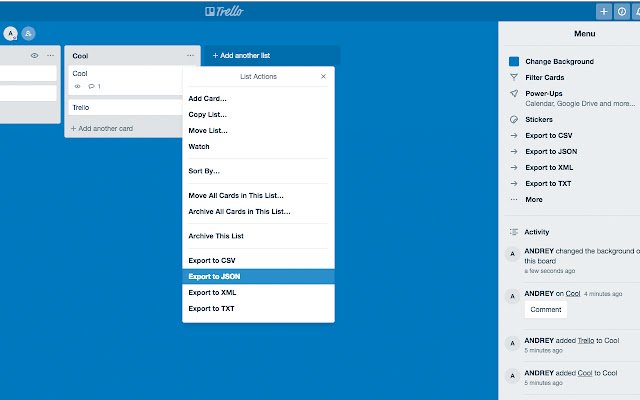Click Export to CSV in Menu panel
The width and height of the screenshot is (640, 400).
tap(549, 136)
